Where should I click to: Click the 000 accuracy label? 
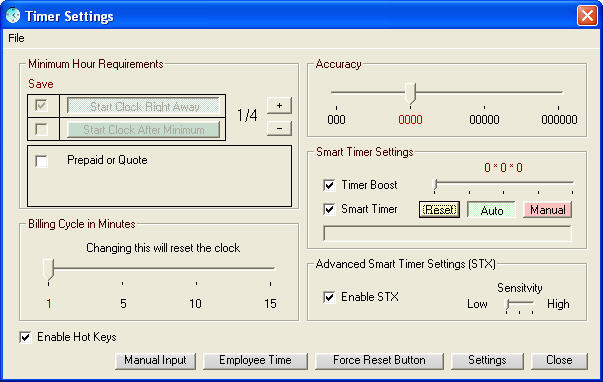pos(336,120)
